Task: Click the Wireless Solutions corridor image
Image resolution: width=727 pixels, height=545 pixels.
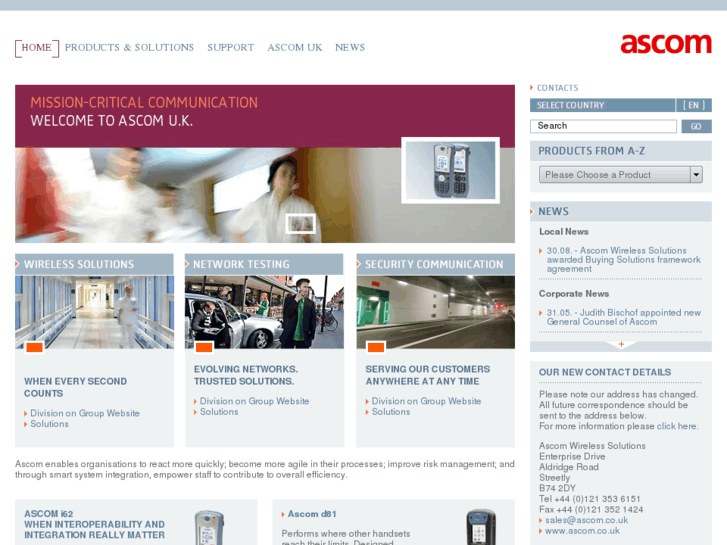Action: click(95, 312)
